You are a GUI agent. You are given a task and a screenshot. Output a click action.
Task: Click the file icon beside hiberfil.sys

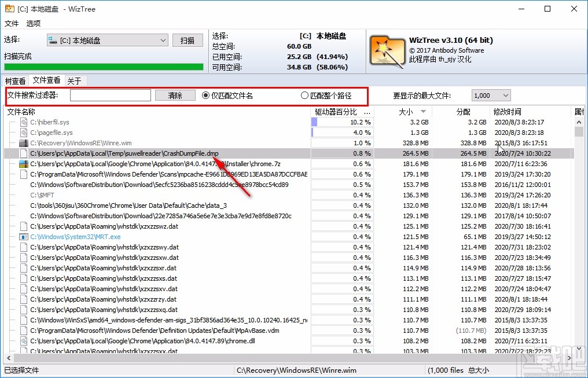[23, 122]
